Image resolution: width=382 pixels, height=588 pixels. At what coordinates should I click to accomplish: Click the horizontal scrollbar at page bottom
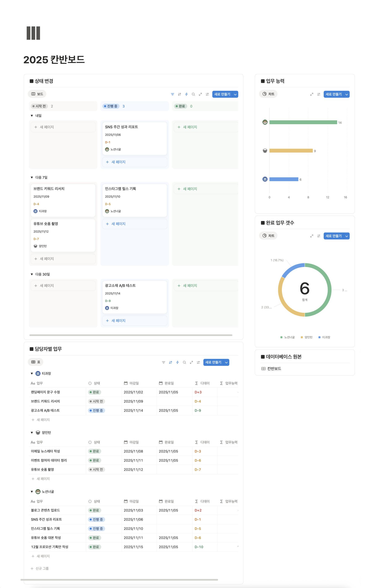coord(119,579)
